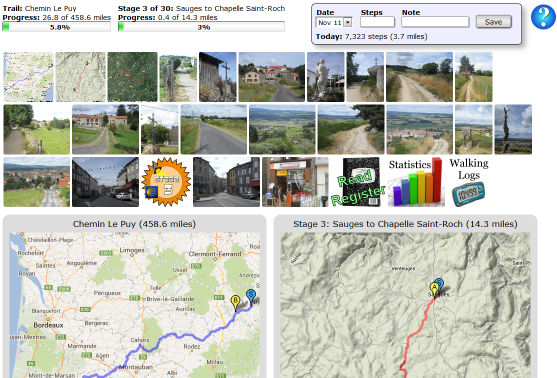This screenshot has width=557, height=378.
Task: Open the dead tree trunk photo thumbnail
Action: [513, 129]
